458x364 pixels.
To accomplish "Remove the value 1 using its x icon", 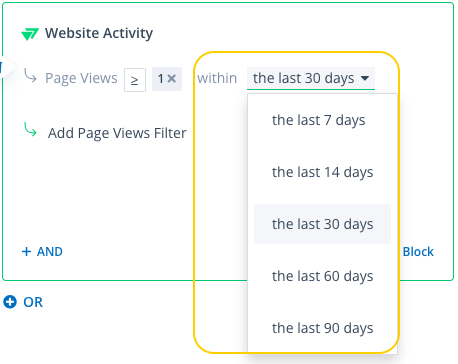I will (x=172, y=79).
